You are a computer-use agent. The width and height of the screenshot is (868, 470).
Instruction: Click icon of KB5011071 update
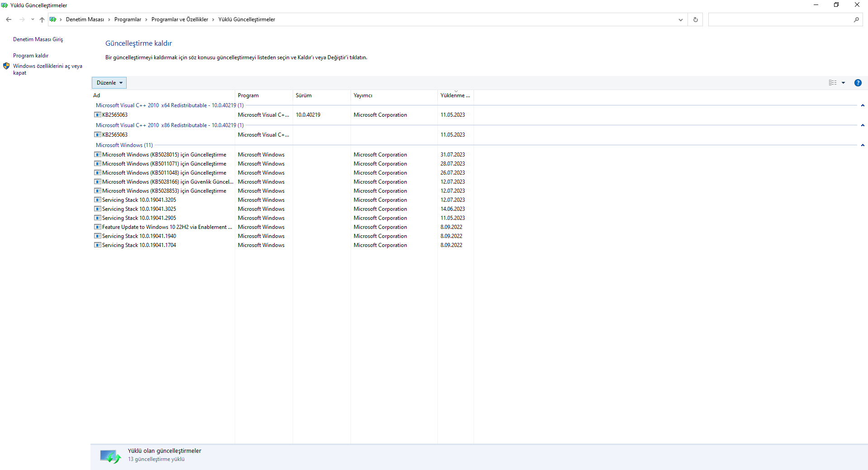[97, 164]
